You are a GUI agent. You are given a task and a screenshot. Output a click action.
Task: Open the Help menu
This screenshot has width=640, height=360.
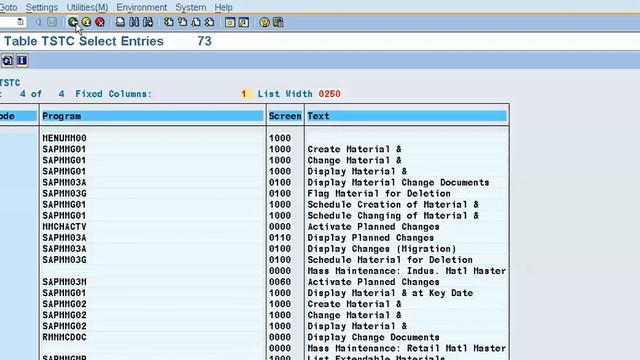coord(223,7)
